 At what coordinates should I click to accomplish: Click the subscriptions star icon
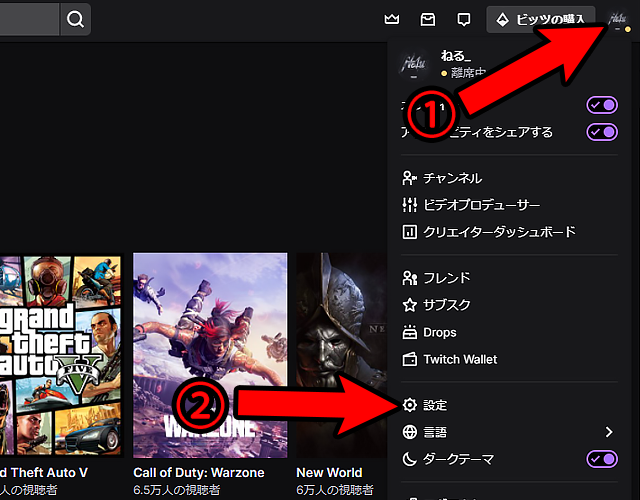click(410, 305)
